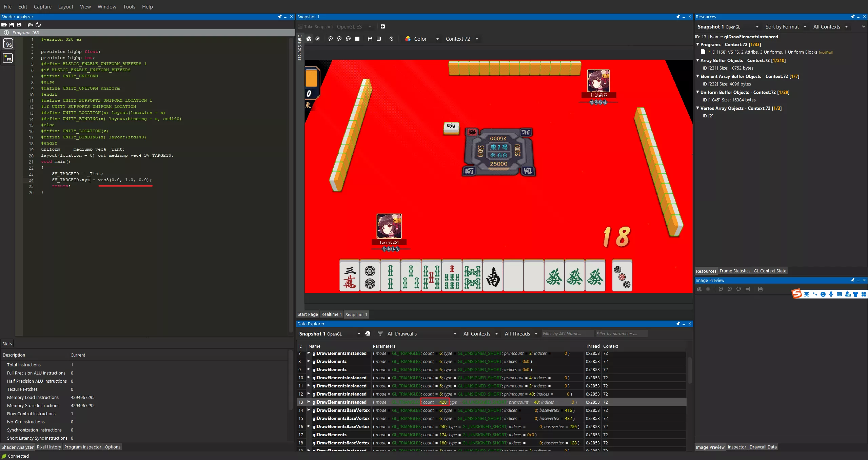This screenshot has width=868, height=460.
Task: Click the open shader file icon
Action: [x=4, y=25]
